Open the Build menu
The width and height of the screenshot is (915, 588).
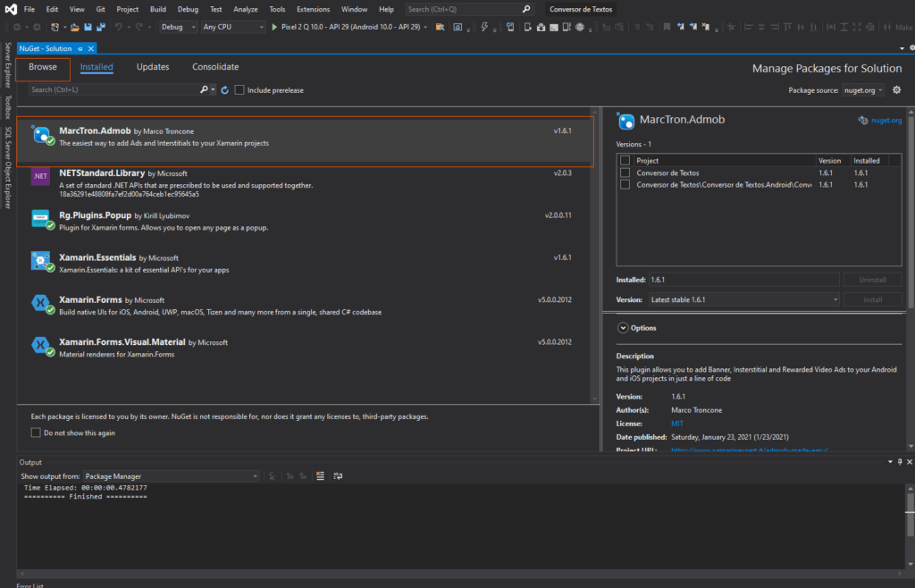point(157,9)
